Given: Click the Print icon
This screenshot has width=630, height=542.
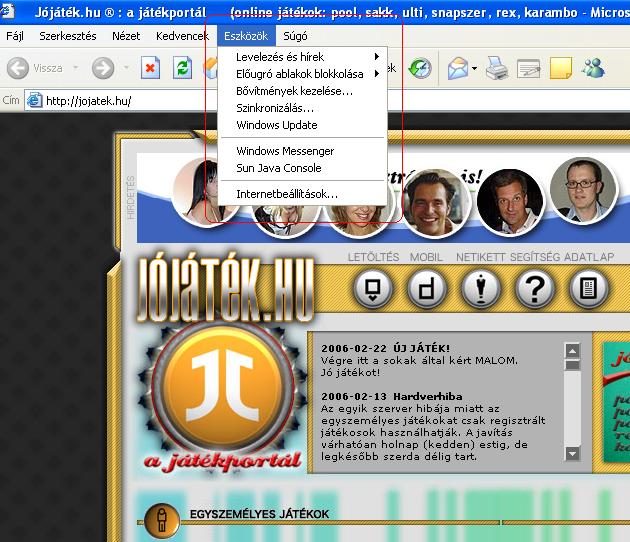Looking at the screenshot, I should pyautogui.click(x=497, y=68).
